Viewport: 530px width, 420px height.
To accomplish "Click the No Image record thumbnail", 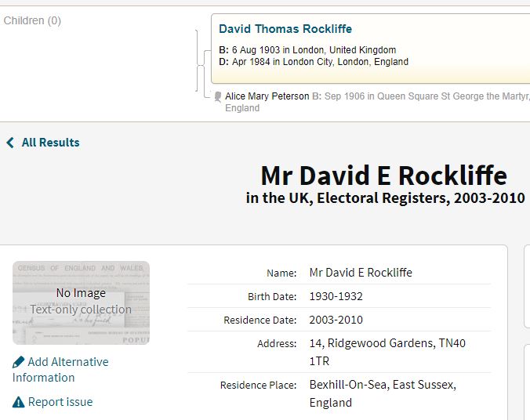I will (81, 302).
